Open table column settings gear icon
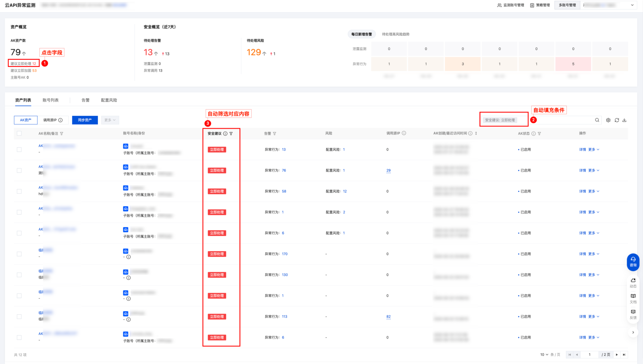643x364 pixels. click(608, 120)
